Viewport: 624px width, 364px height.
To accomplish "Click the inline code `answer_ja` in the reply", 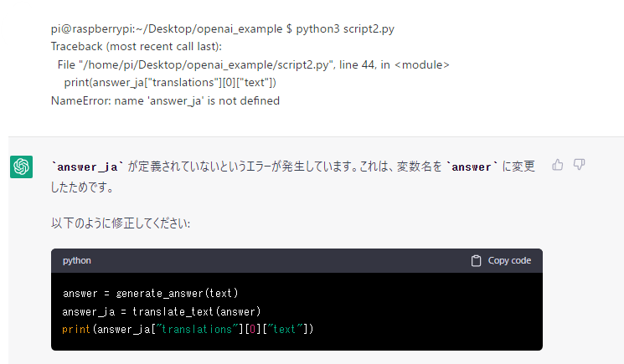I will pyautogui.click(x=87, y=167).
